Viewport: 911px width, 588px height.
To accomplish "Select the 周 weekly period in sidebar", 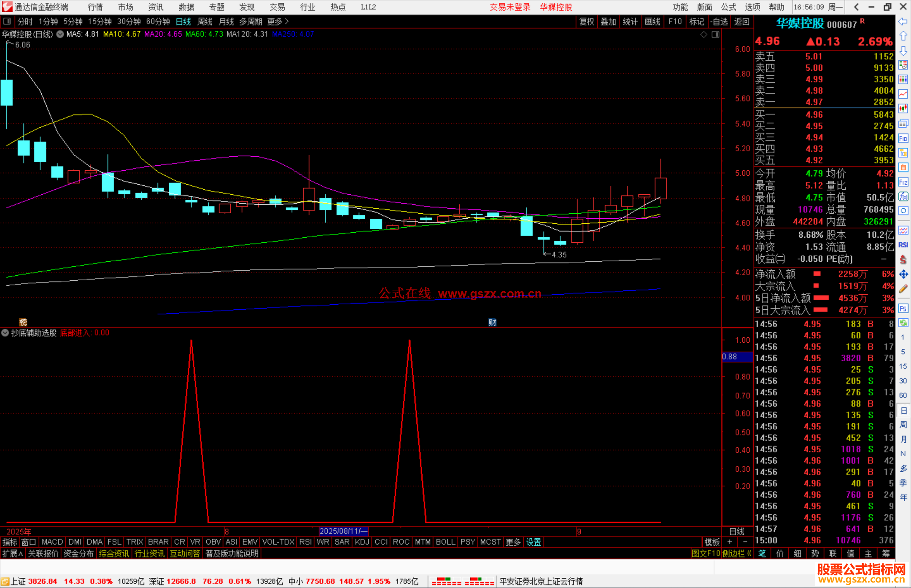I will [903, 425].
